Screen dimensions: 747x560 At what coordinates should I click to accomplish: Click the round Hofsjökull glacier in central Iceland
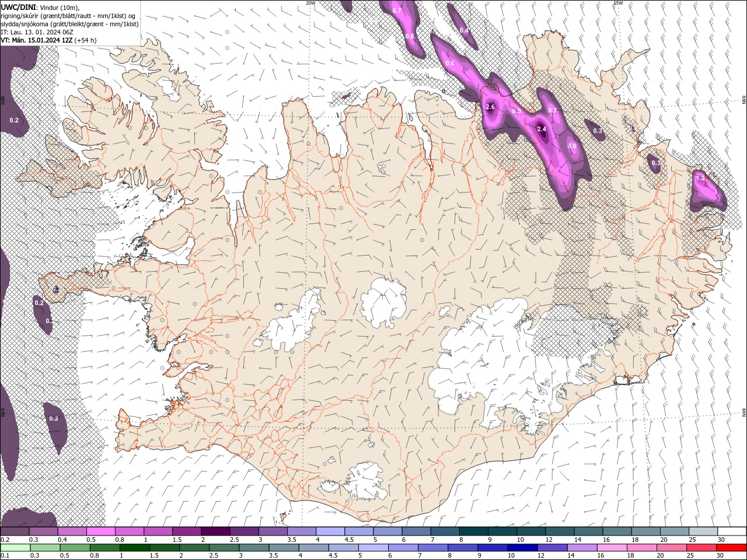point(383,302)
